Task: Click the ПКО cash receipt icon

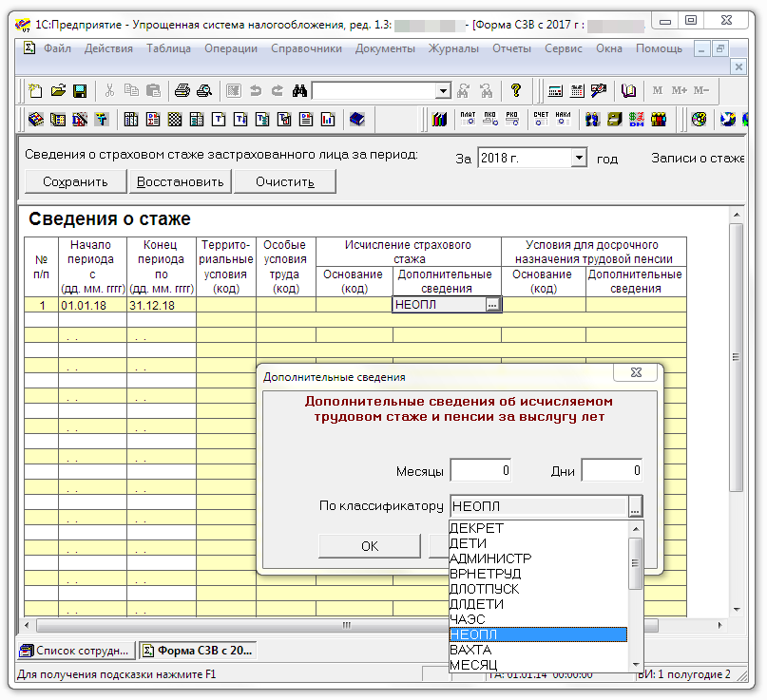Action: pos(490,119)
